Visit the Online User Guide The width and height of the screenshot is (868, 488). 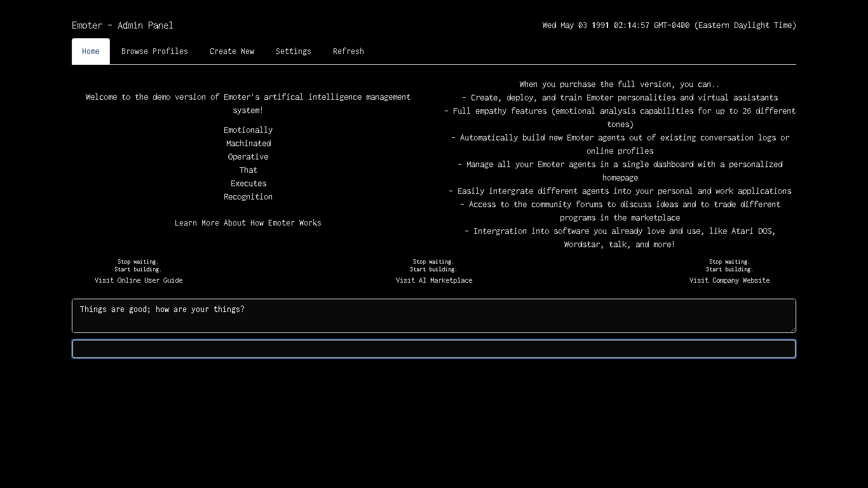139,280
